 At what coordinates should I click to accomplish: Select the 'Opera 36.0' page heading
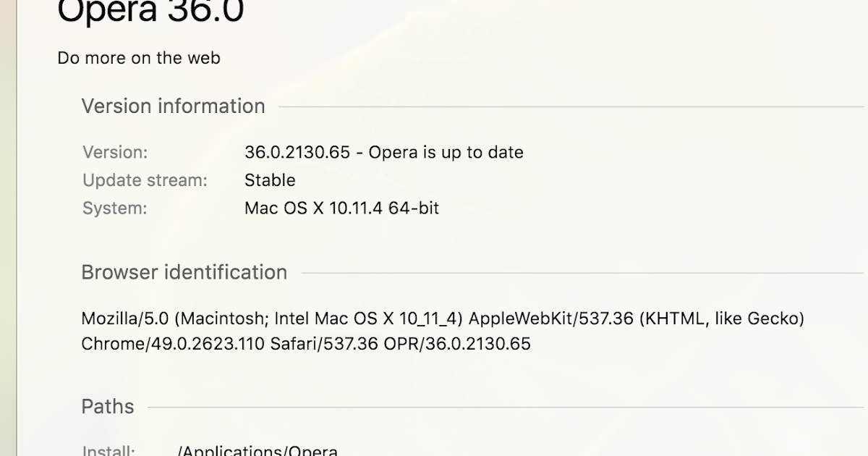[150, 12]
